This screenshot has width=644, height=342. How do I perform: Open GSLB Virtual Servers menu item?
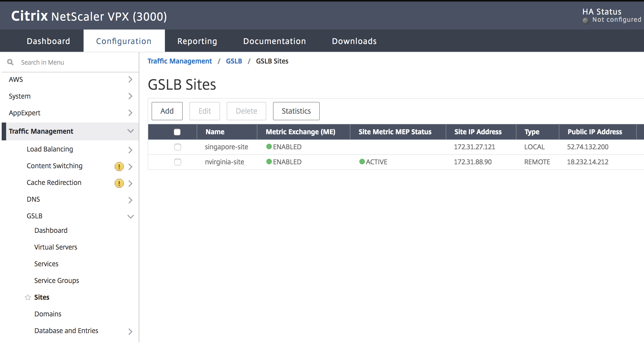(56, 247)
